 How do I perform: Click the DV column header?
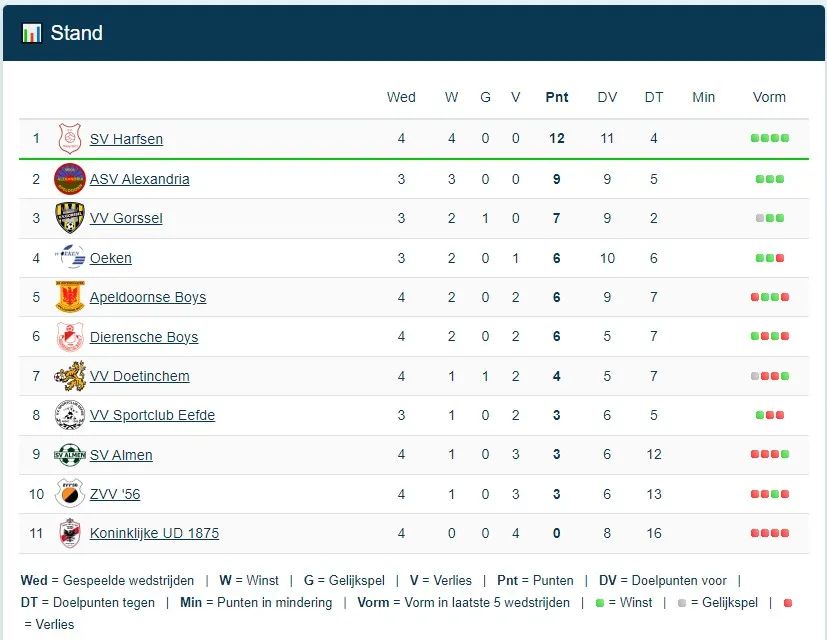607,97
